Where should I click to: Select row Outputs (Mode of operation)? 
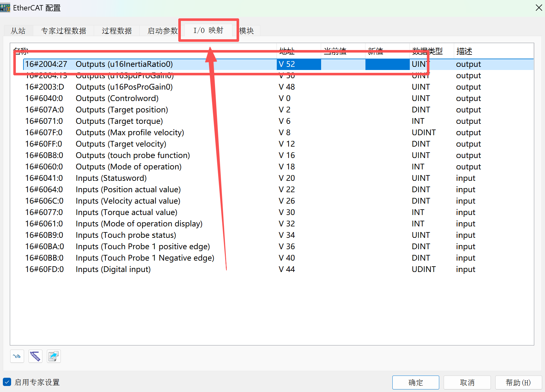point(278,167)
